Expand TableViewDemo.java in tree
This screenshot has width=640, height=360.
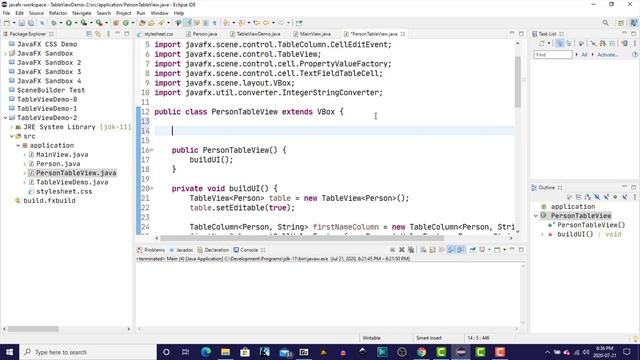point(25,182)
